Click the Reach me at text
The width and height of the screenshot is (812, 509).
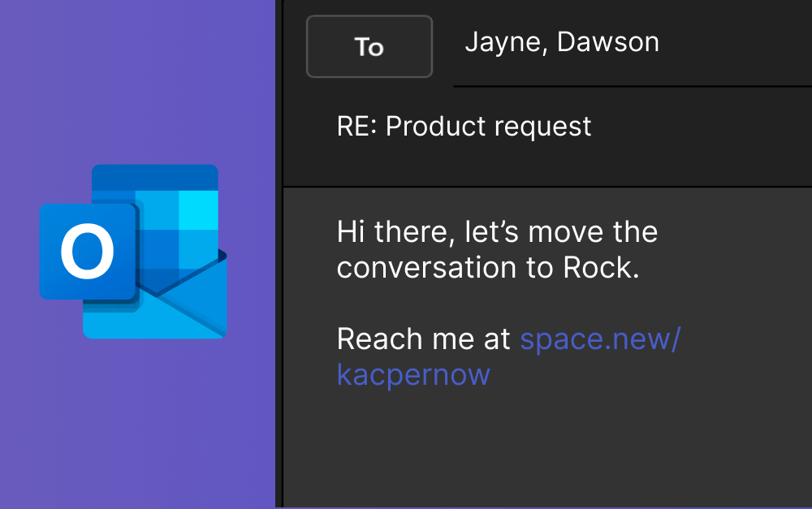[x=423, y=339]
